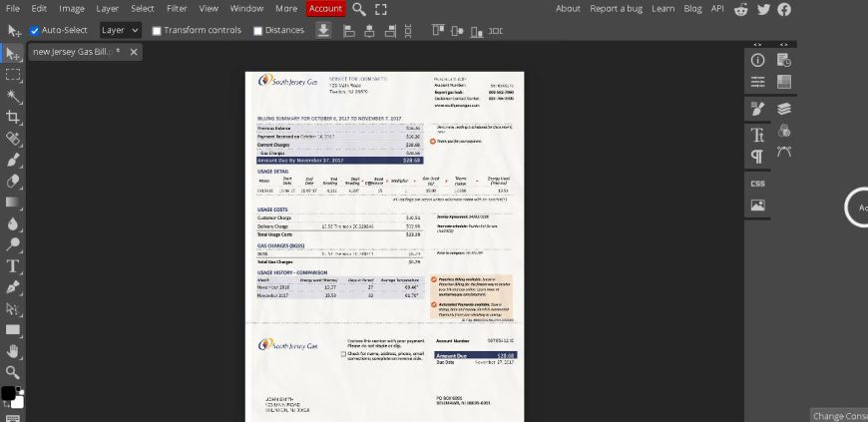Select the Blur drop tool
The width and height of the screenshot is (868, 422).
13,223
